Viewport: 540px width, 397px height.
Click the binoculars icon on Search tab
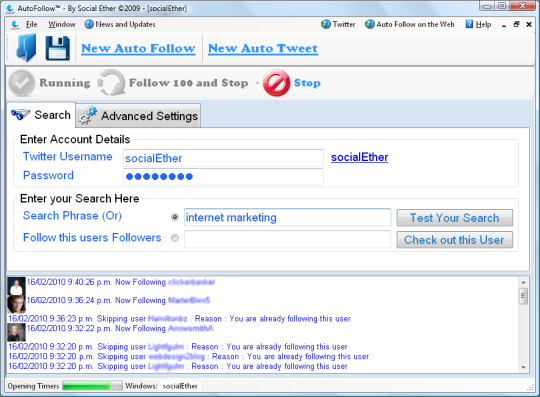20,114
